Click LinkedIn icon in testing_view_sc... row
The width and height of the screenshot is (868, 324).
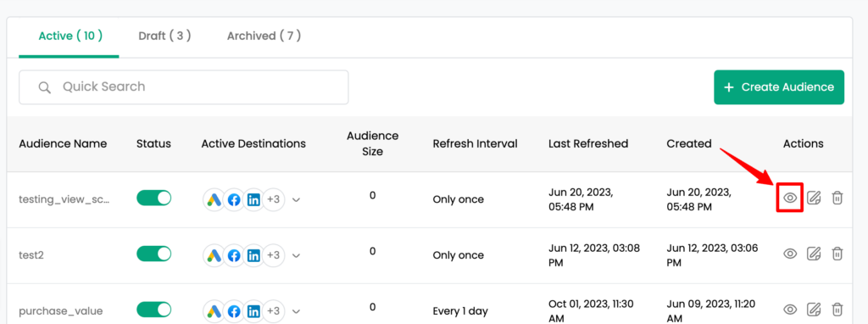(x=253, y=200)
